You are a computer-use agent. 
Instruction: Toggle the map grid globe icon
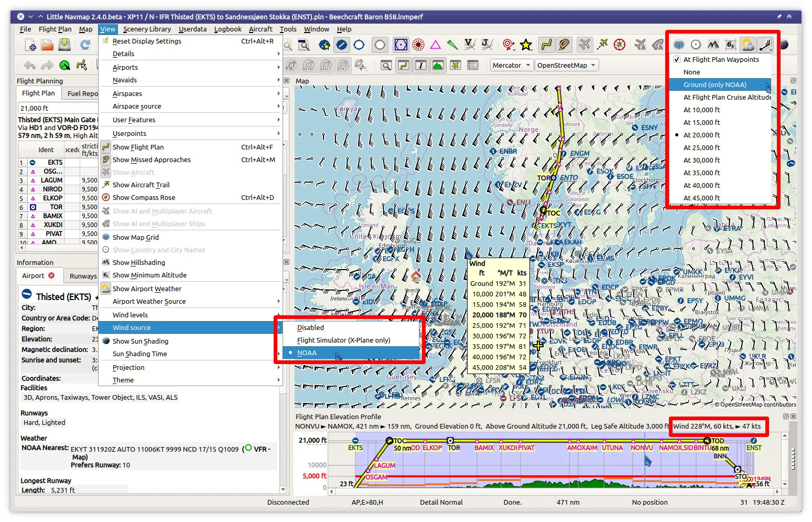[x=679, y=45]
